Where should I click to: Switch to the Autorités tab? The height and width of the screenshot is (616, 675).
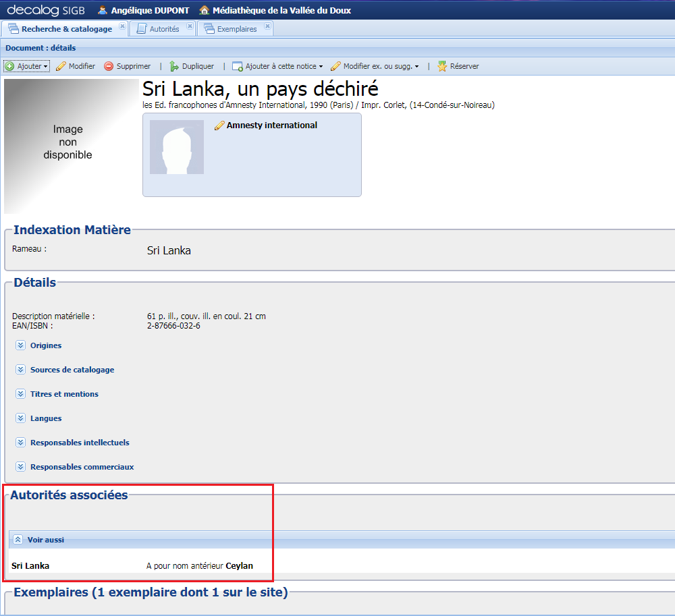(165, 28)
